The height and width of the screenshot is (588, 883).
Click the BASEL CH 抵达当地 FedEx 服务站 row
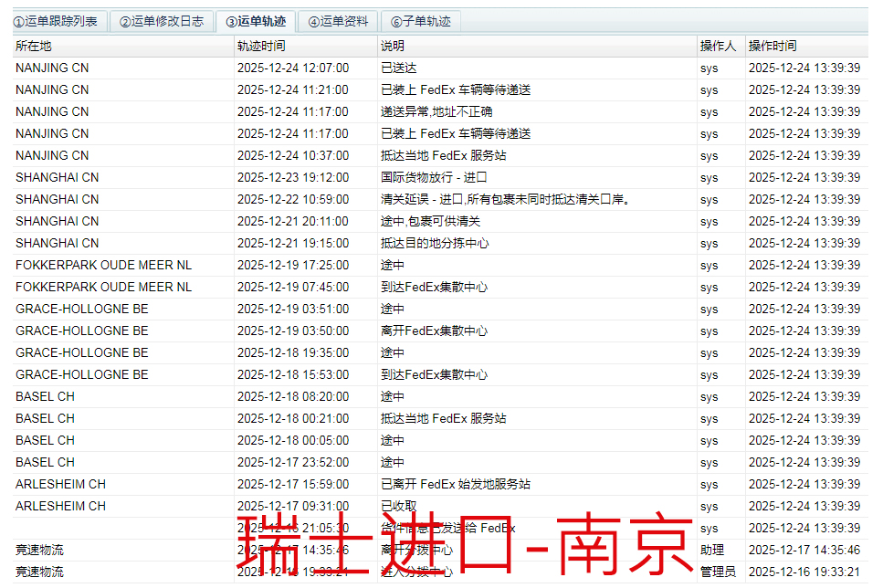(x=365, y=418)
